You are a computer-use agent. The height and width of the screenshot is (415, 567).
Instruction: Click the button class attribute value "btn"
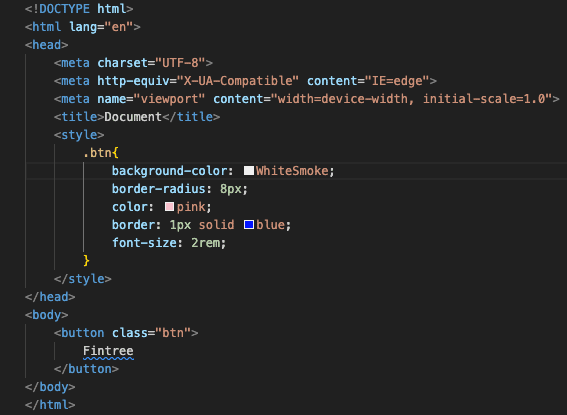click(173, 333)
